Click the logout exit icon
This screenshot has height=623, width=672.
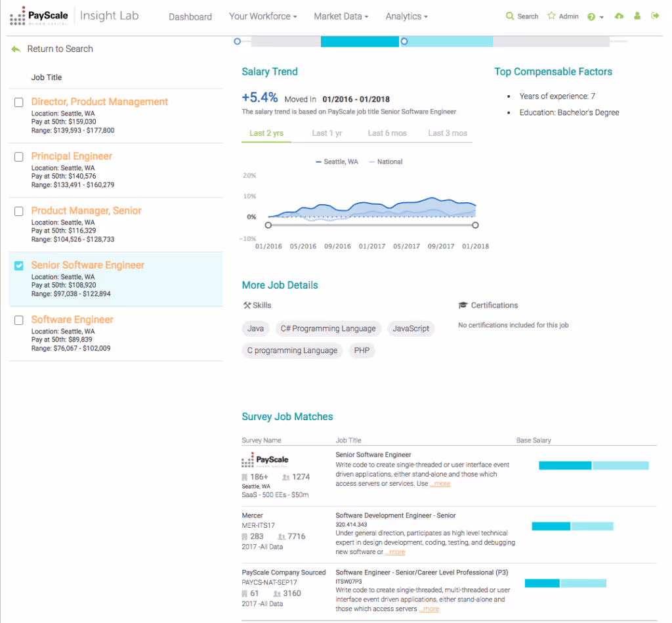pos(655,16)
